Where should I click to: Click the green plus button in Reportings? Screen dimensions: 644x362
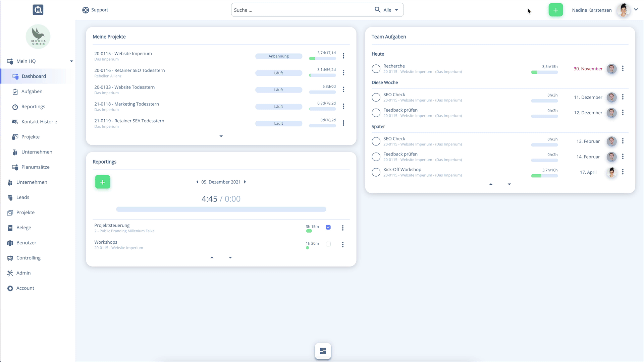[x=103, y=182]
